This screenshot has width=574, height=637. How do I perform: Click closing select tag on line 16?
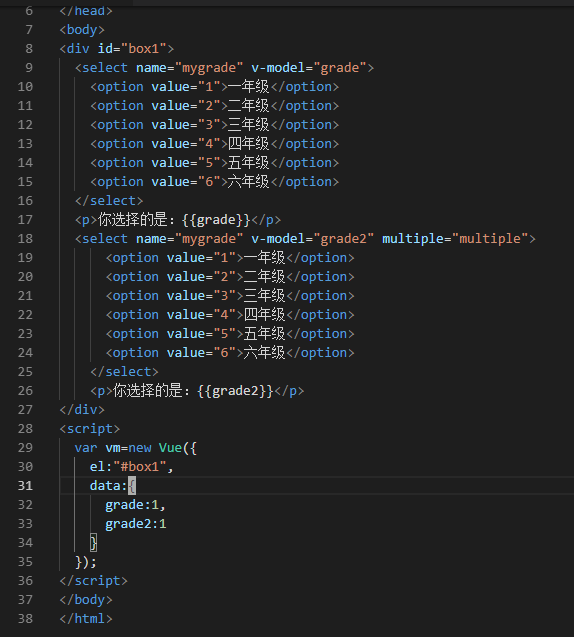(109, 201)
